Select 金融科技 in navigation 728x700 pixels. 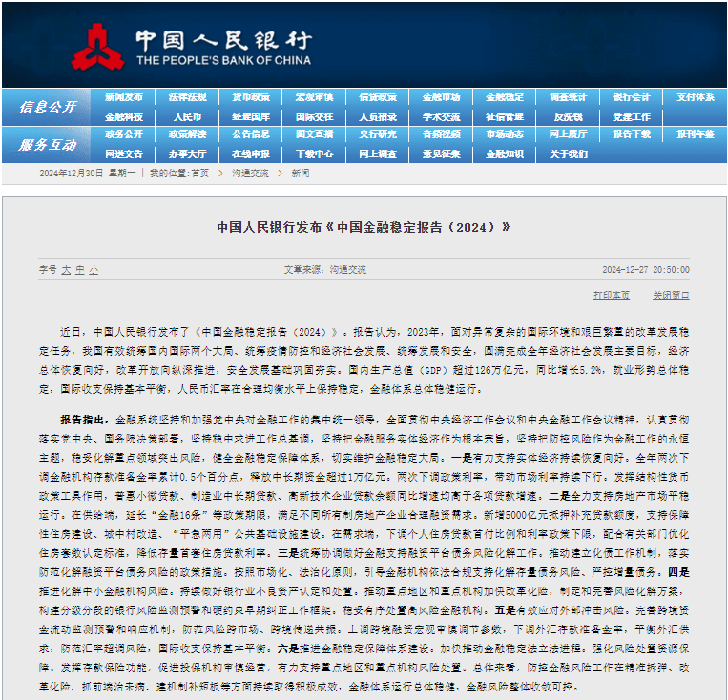pos(123,117)
